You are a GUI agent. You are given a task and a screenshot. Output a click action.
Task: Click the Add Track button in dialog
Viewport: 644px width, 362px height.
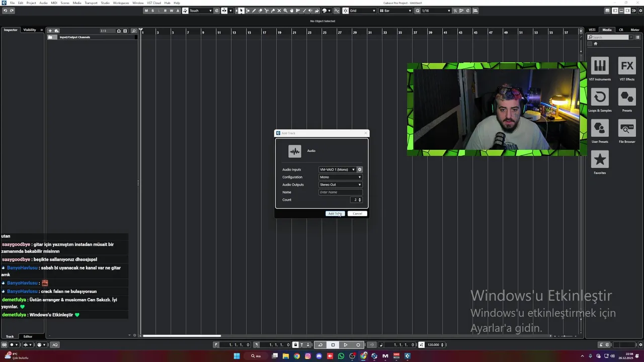click(x=335, y=214)
